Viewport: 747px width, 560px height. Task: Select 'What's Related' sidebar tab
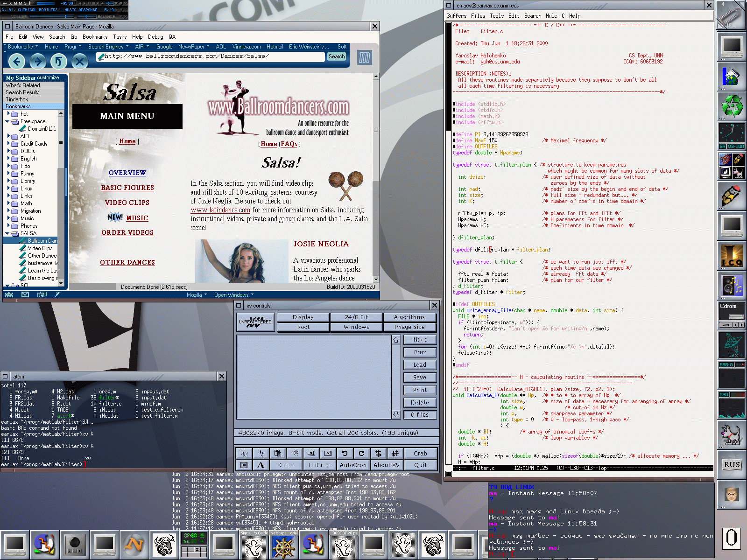34,85
